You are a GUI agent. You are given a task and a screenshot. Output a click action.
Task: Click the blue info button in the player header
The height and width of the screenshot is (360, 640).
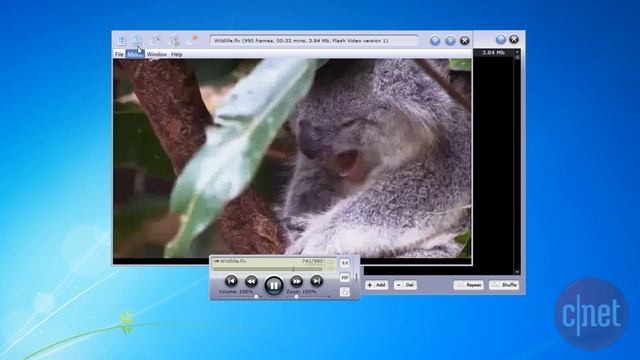pos(450,40)
